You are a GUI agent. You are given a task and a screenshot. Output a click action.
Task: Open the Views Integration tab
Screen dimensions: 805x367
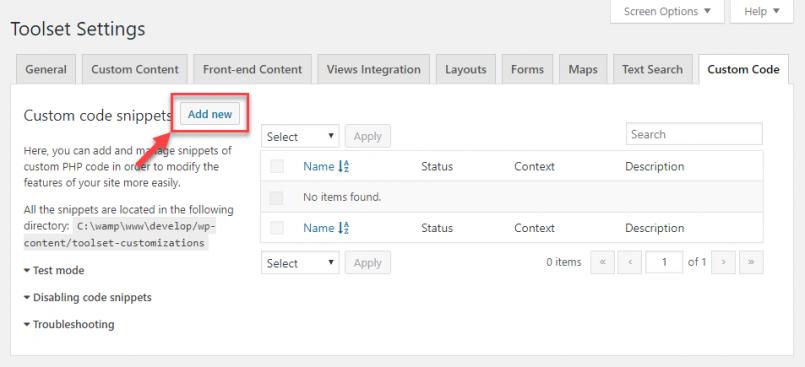point(374,69)
